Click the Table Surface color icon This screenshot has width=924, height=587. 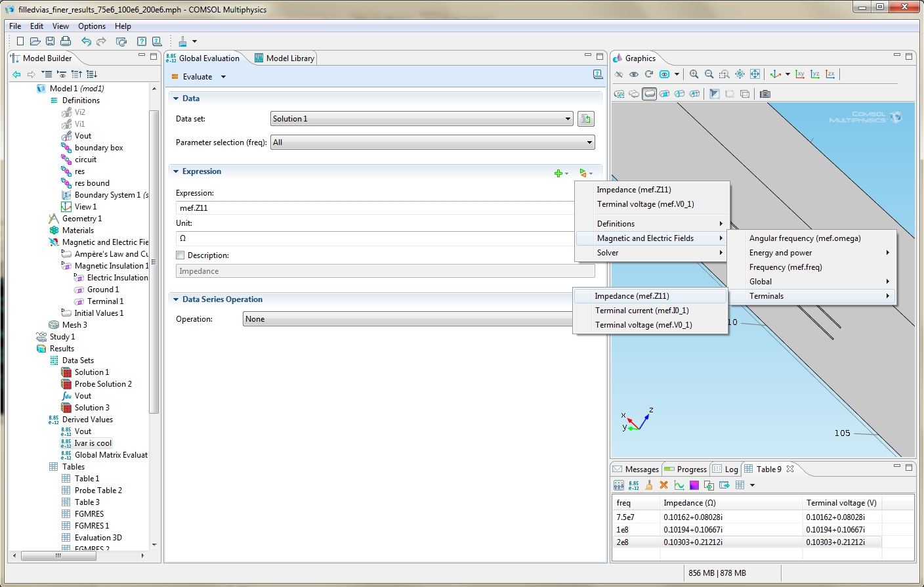[x=694, y=485]
